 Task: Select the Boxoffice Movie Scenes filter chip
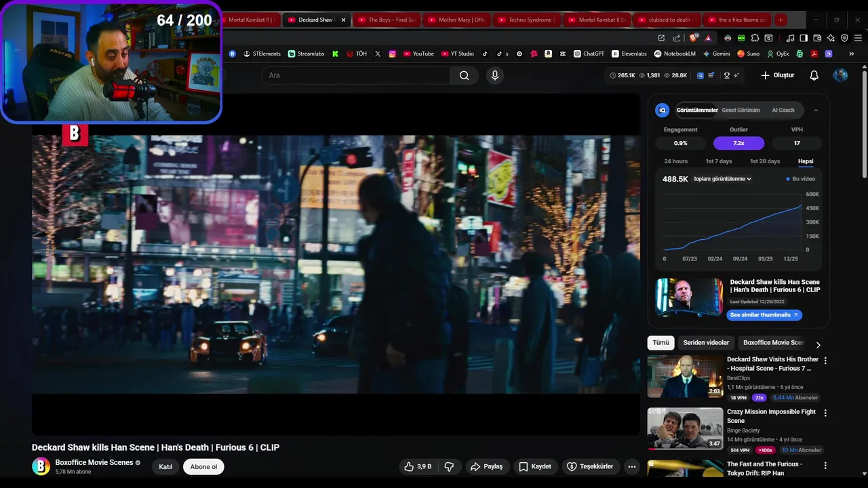(x=774, y=343)
